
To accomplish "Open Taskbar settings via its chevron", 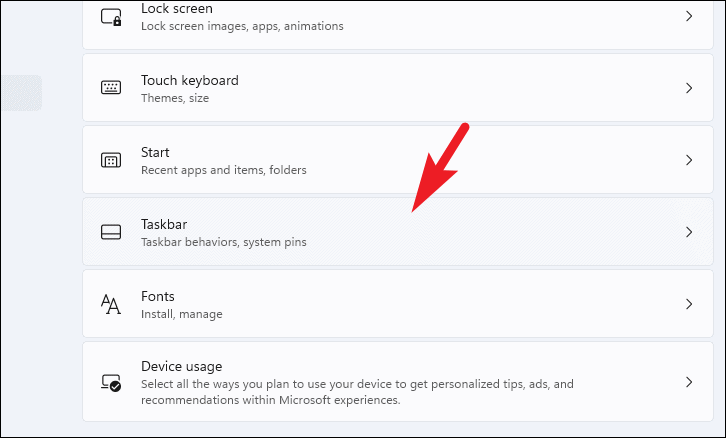I will pos(689,232).
